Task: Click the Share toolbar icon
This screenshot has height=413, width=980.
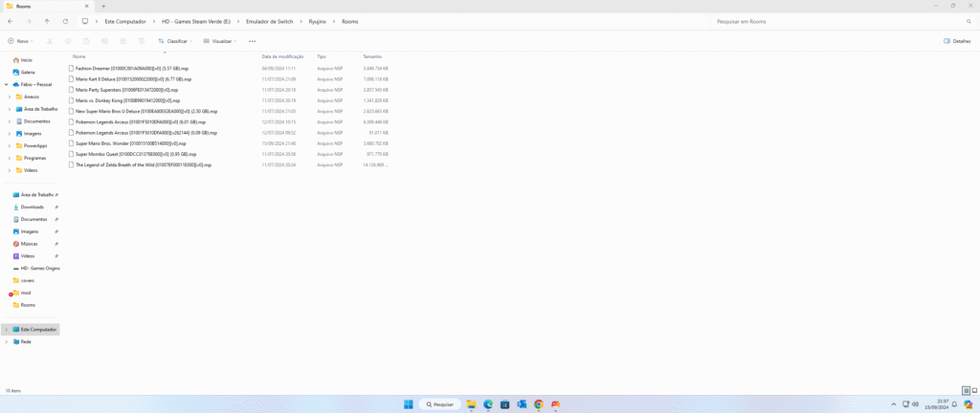Action: (123, 41)
